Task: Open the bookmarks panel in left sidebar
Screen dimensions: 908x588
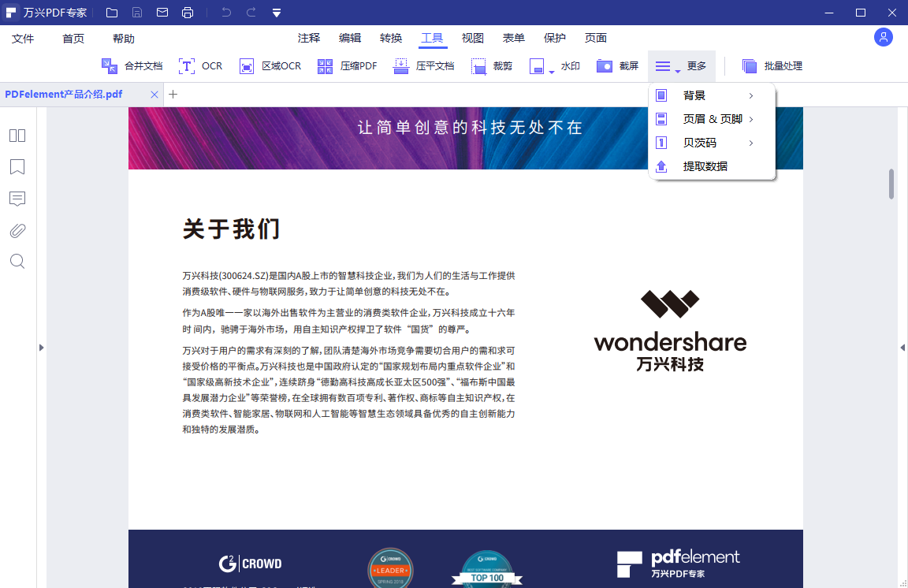Action: (17, 167)
